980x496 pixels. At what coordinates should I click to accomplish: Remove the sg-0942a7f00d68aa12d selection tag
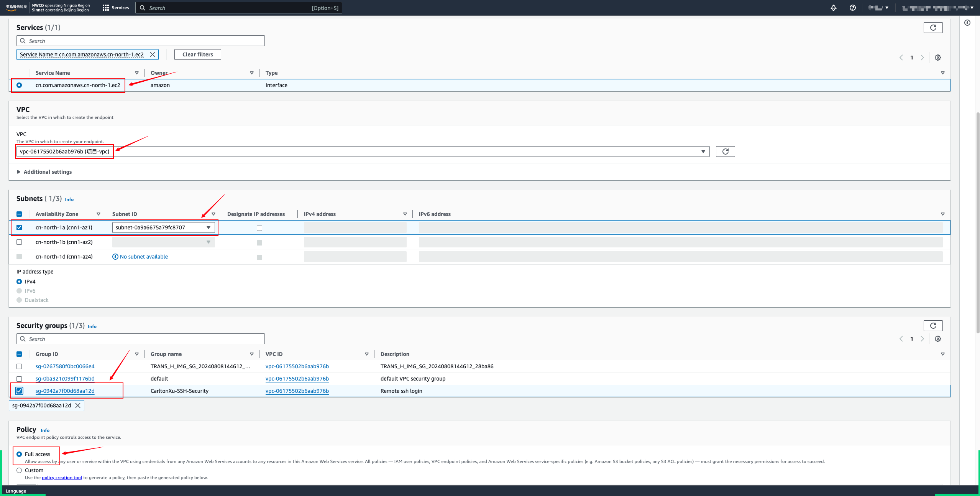78,405
